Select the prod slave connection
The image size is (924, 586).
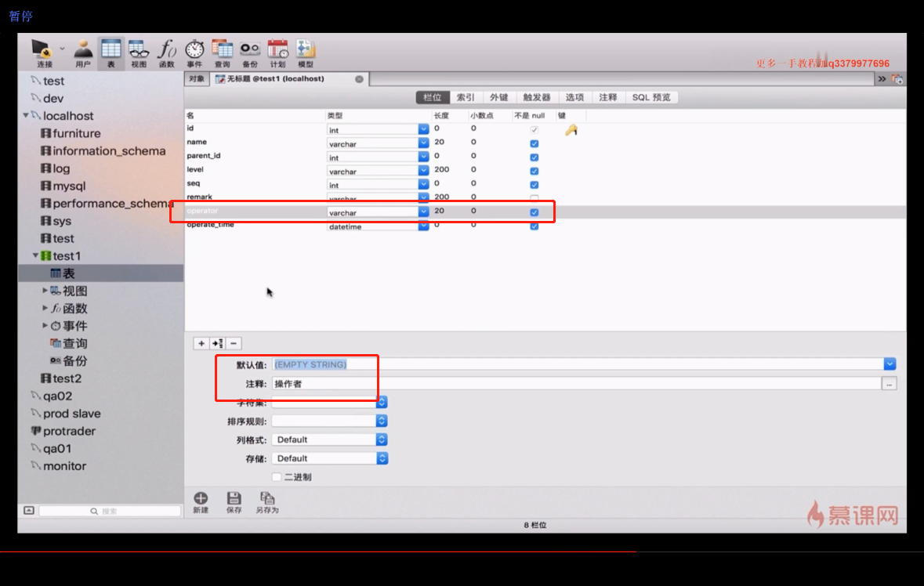[66, 414]
